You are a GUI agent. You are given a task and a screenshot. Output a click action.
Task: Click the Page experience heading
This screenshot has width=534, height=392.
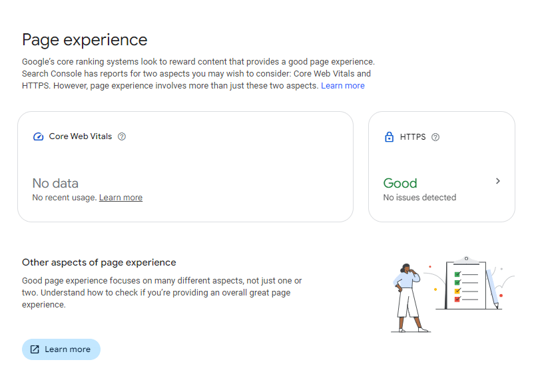tap(85, 40)
